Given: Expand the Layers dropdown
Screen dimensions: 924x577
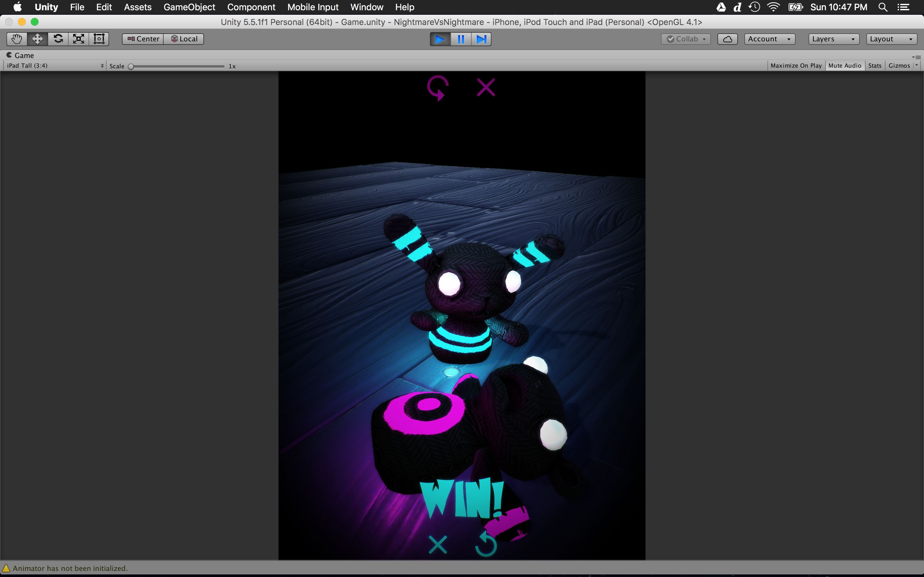Looking at the screenshot, I should pos(833,39).
